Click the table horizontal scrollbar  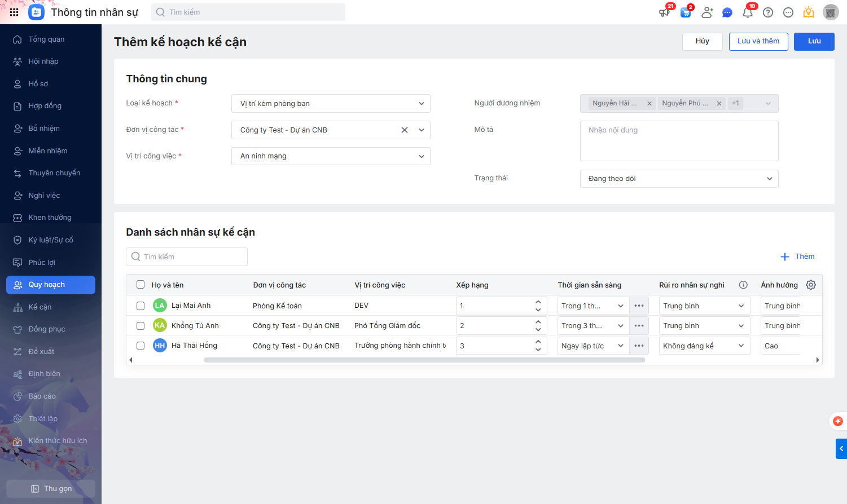point(424,360)
